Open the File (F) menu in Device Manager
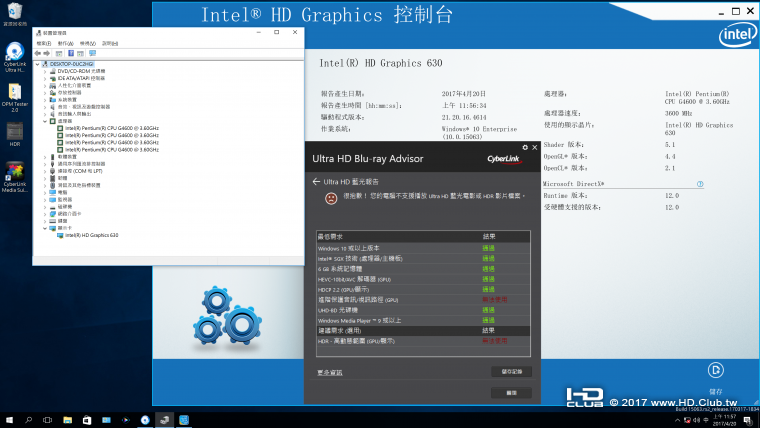 (x=44, y=44)
